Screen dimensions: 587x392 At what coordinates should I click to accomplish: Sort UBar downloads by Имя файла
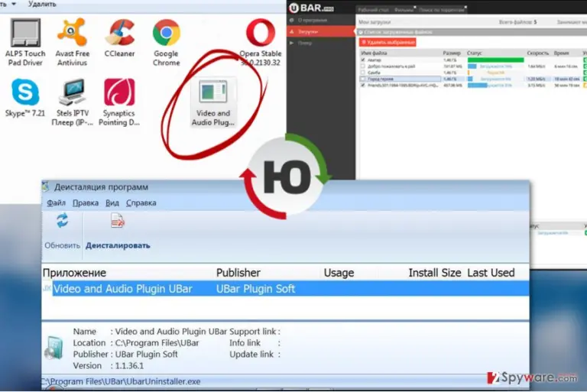pos(374,53)
